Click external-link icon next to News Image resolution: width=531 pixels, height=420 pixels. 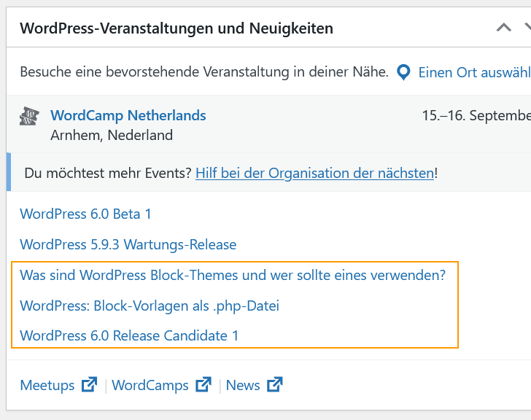275,384
